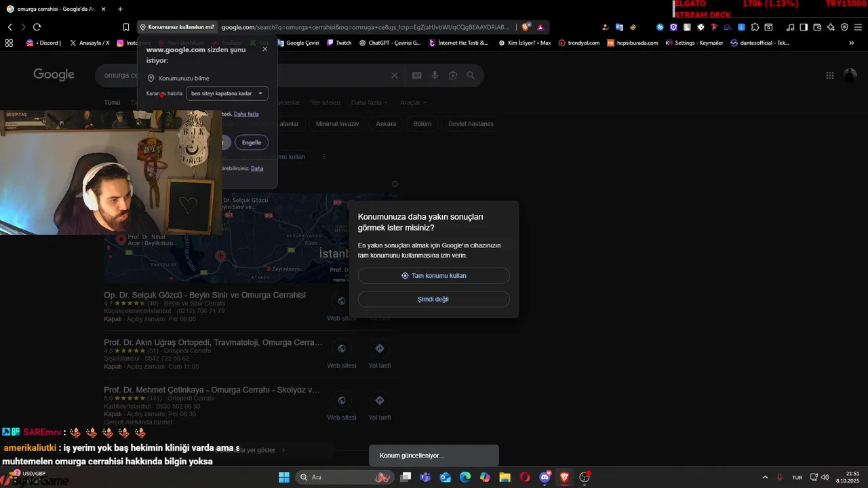Open a new browser tab
This screenshot has width=868, height=488.
[x=120, y=9]
